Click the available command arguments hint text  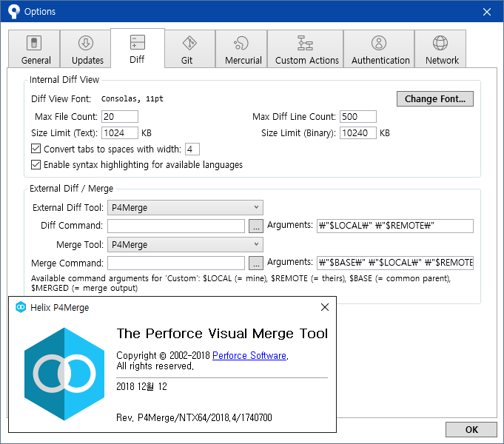(241, 283)
